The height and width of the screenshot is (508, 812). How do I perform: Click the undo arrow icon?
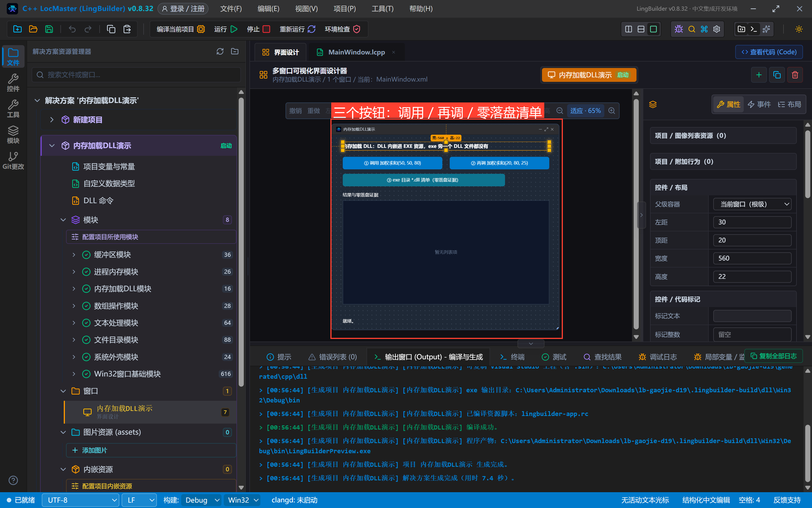[x=72, y=29]
